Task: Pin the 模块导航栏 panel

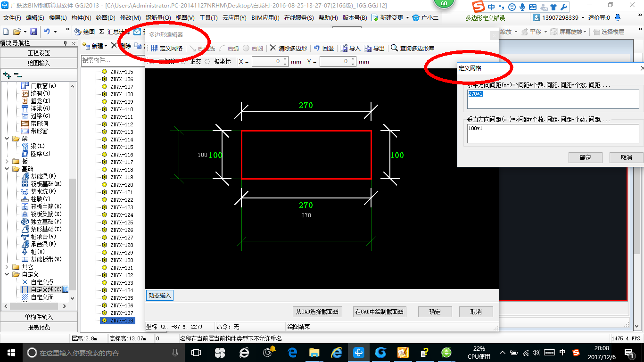Action: (66, 43)
